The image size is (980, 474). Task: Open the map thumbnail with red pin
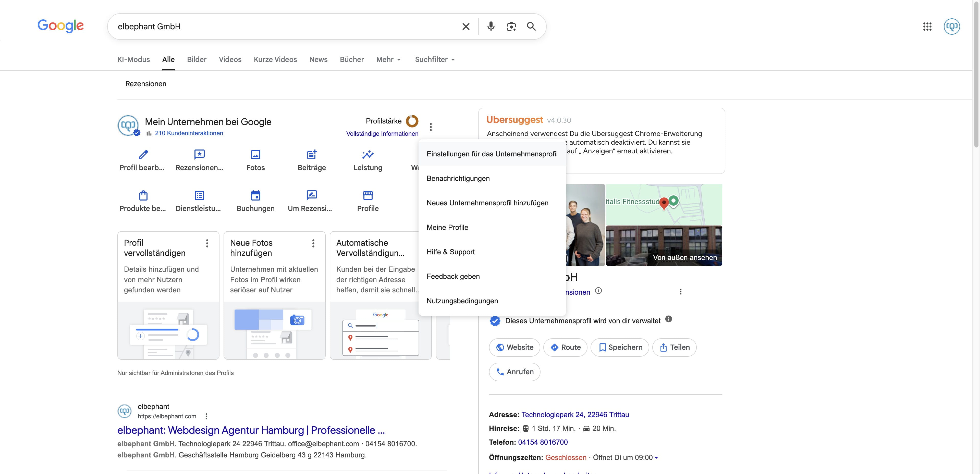(664, 204)
